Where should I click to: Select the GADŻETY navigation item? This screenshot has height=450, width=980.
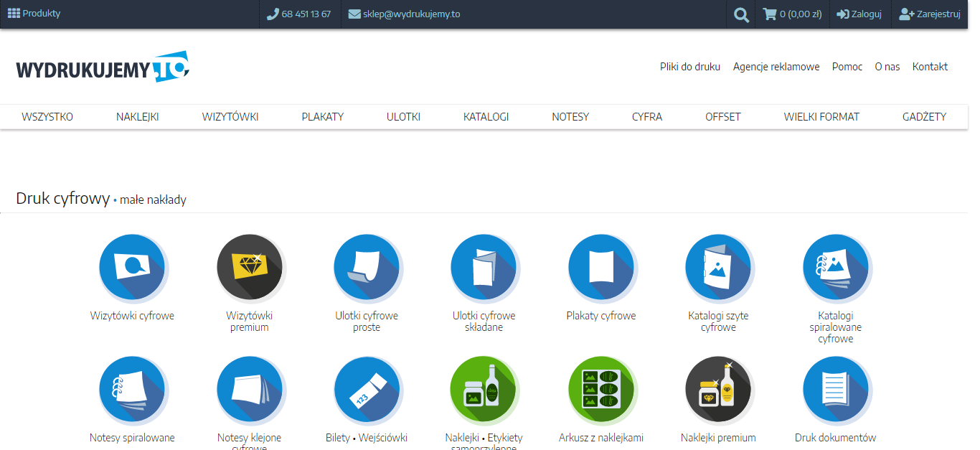coord(924,117)
